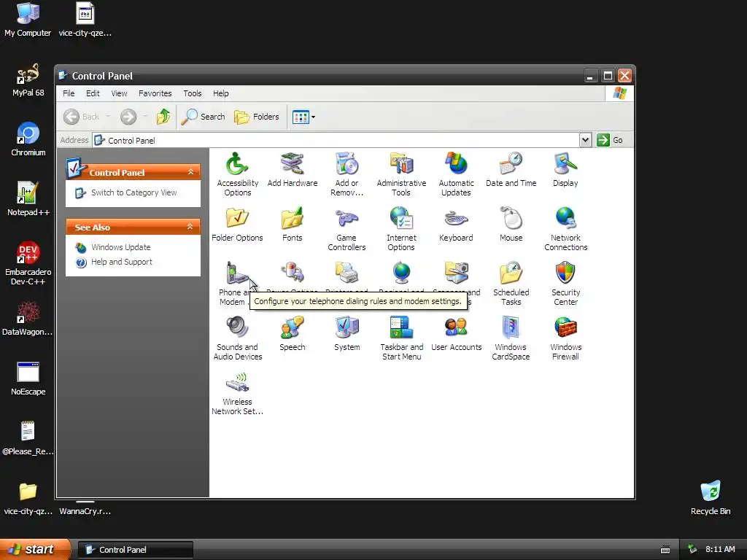Open Network Connections icon
This screenshot has height=560, width=747.
(565, 219)
